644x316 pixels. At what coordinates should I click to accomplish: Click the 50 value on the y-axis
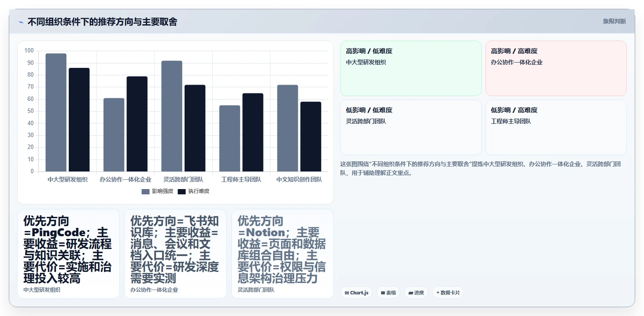30,111
